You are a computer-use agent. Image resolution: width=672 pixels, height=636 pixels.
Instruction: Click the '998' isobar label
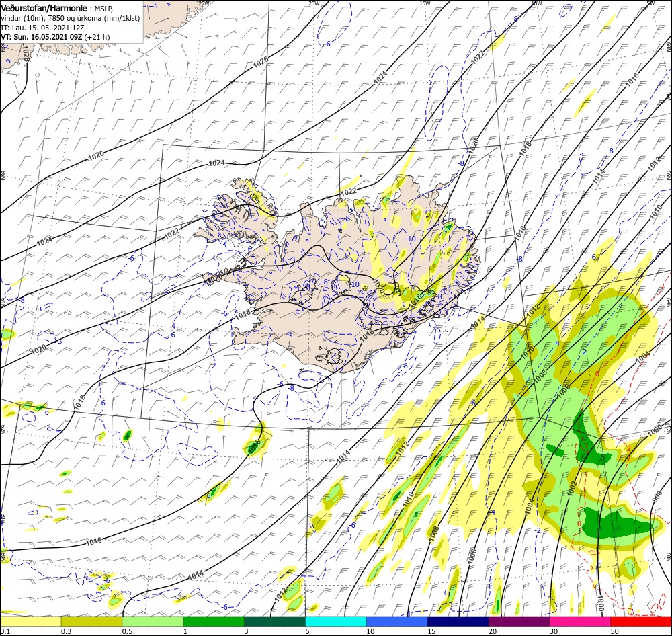[656, 495]
